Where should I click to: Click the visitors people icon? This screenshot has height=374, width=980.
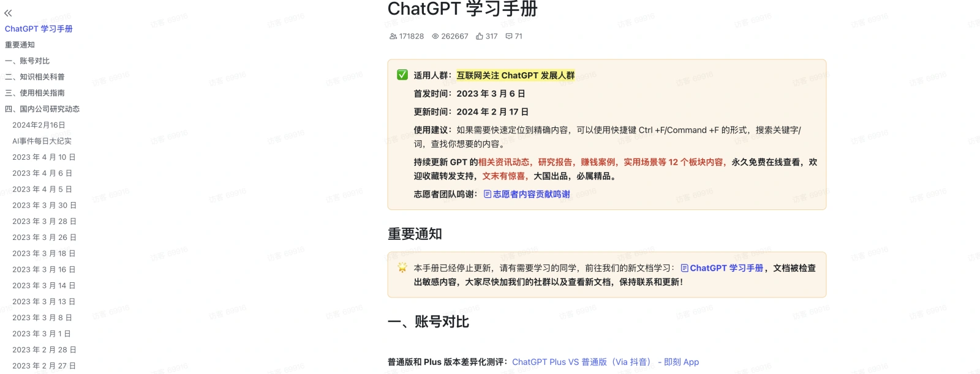(x=393, y=36)
